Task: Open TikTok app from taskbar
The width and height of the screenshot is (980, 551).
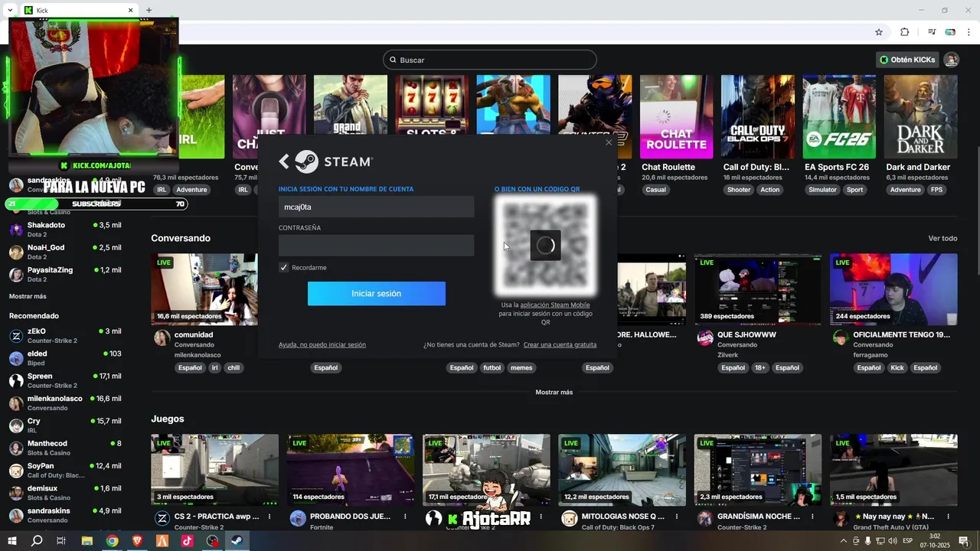Action: [187, 541]
